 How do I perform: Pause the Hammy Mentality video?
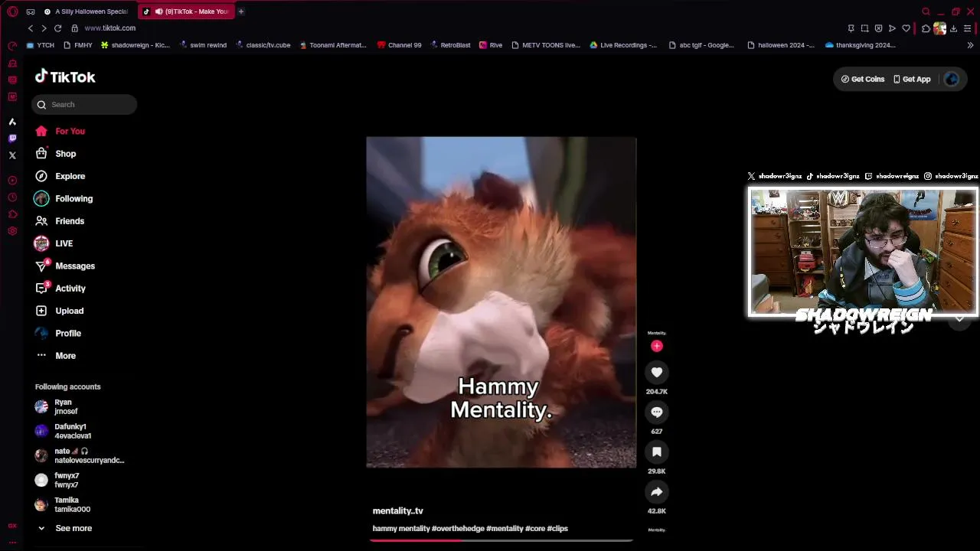coord(501,302)
